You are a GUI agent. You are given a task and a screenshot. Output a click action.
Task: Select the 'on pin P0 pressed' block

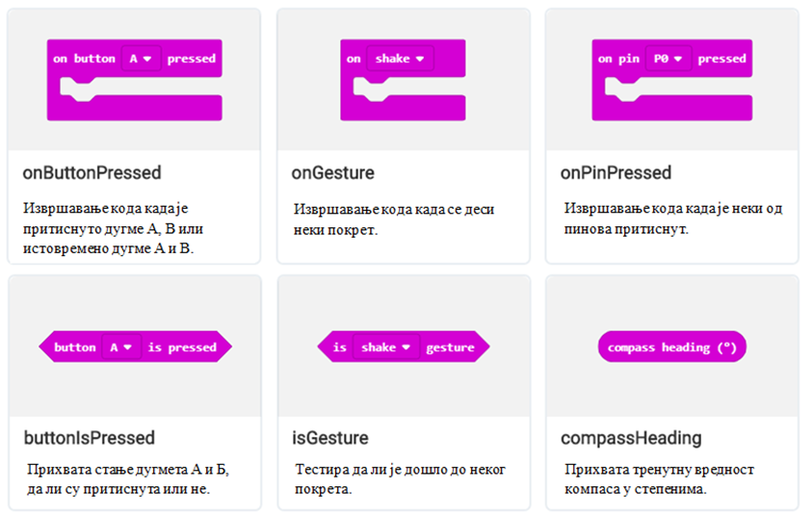click(671, 80)
